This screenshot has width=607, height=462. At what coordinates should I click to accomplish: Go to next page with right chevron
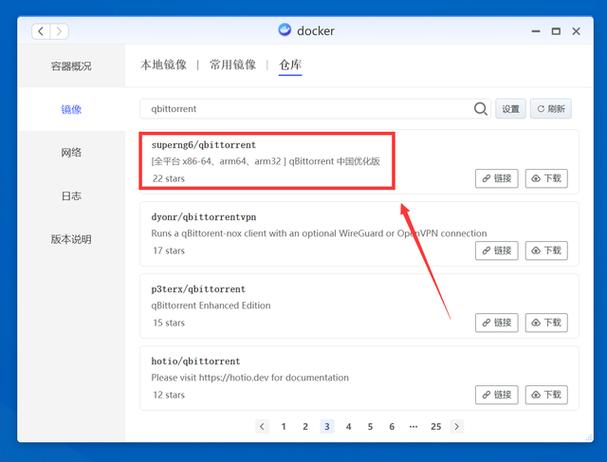458,426
